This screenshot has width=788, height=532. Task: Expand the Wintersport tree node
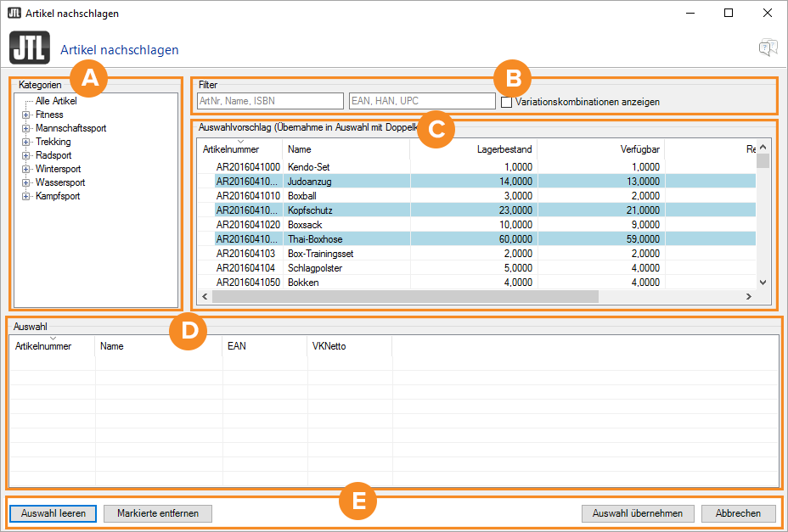tap(25, 169)
